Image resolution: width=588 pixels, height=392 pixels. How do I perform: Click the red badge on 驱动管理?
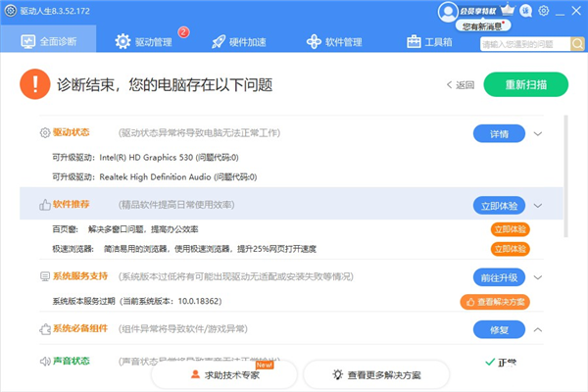183,32
